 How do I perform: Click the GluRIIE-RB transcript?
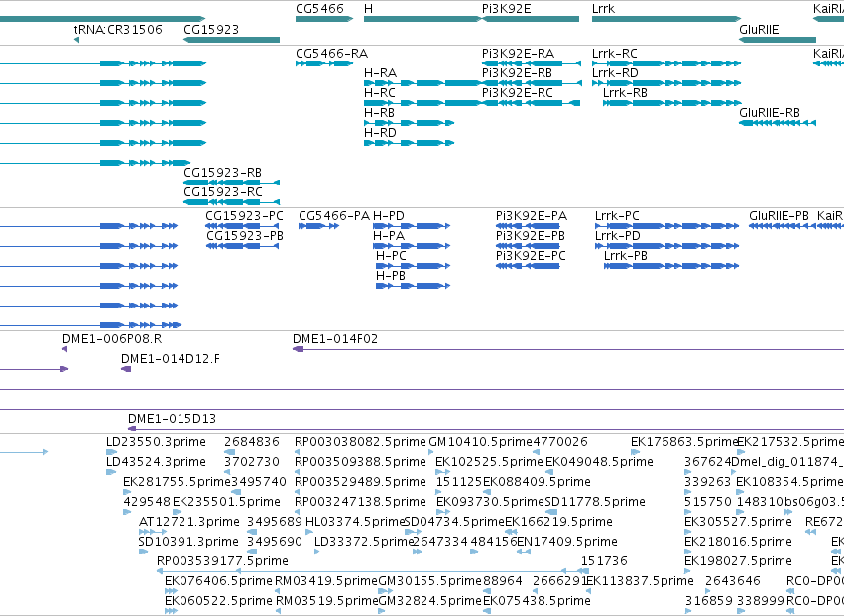tap(778, 123)
